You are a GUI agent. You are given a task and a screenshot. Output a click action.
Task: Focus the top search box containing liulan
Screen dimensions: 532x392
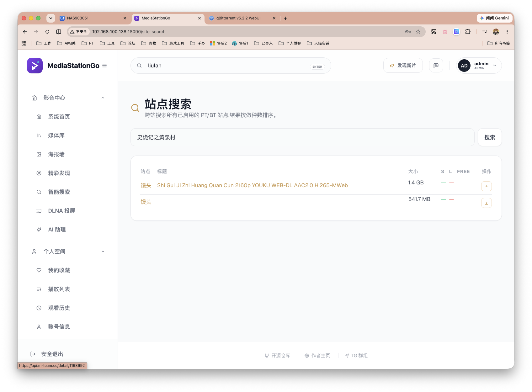coord(231,66)
